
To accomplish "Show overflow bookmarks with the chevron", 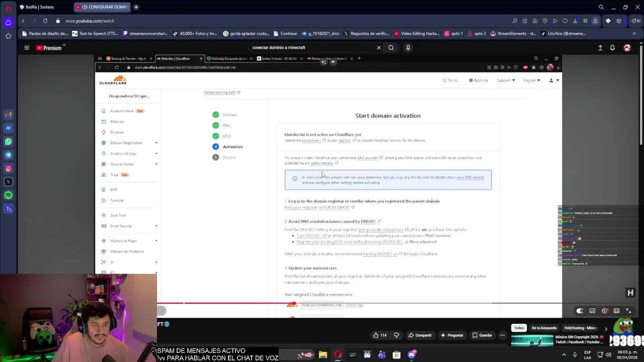I will click(x=634, y=34).
